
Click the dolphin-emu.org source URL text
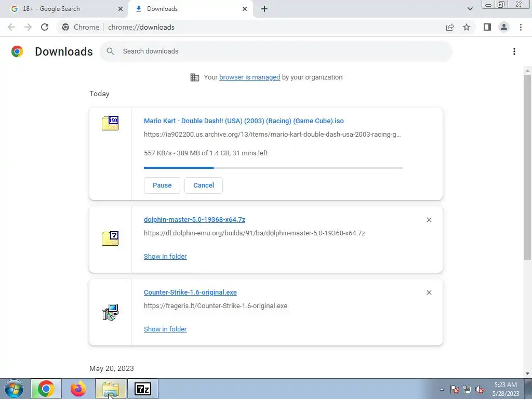point(255,233)
